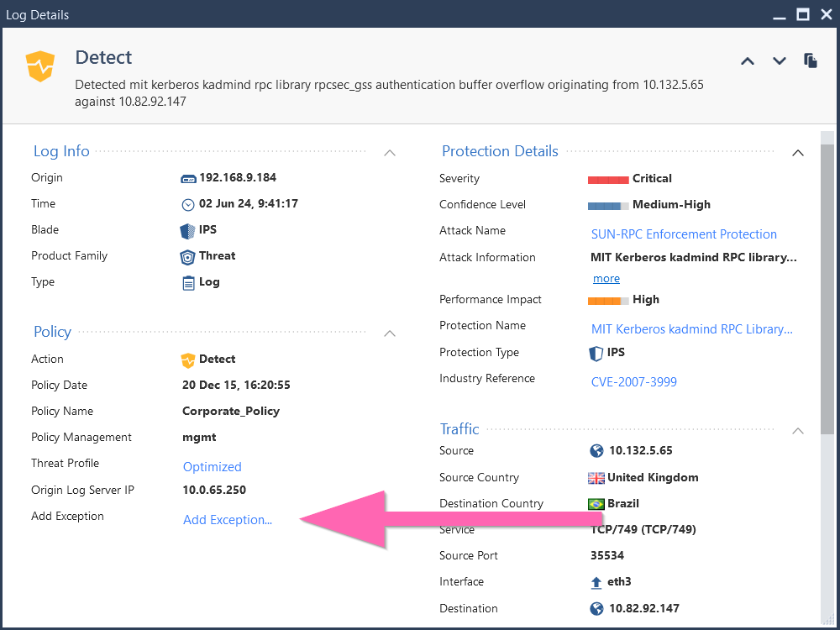The width and height of the screenshot is (840, 630).
Task: Collapse the Protection Details section
Action: 797,153
